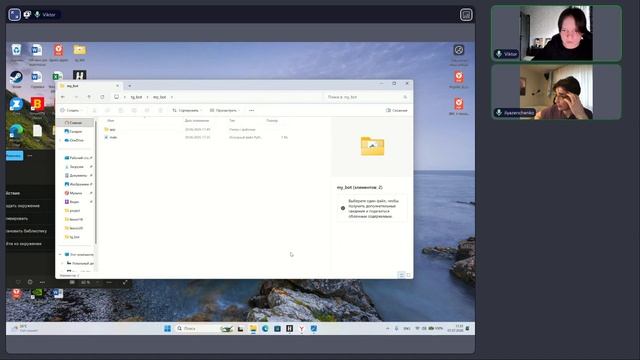Go up one folder level in Explorer
Image resolution: width=640 pixels, height=360 pixels.
[x=89, y=97]
